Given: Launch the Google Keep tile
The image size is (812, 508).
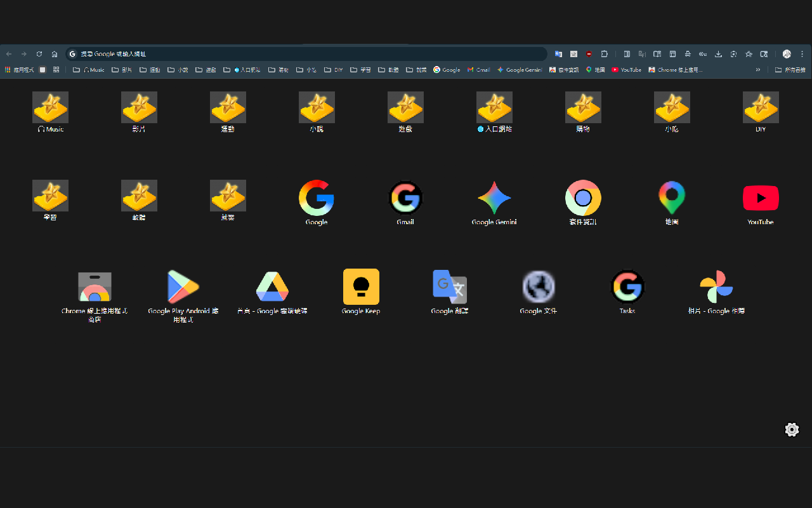Looking at the screenshot, I should [x=361, y=291].
